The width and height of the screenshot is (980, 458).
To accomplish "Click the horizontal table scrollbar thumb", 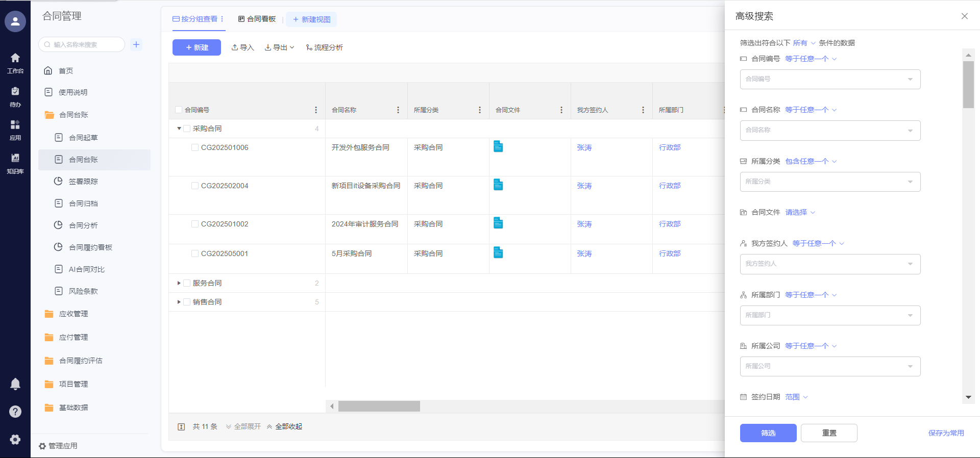I will (379, 406).
